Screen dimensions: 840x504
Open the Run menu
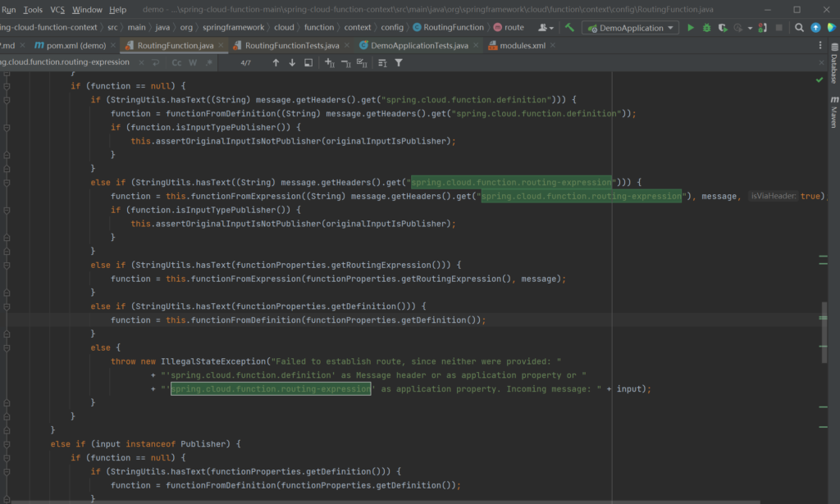click(8, 10)
